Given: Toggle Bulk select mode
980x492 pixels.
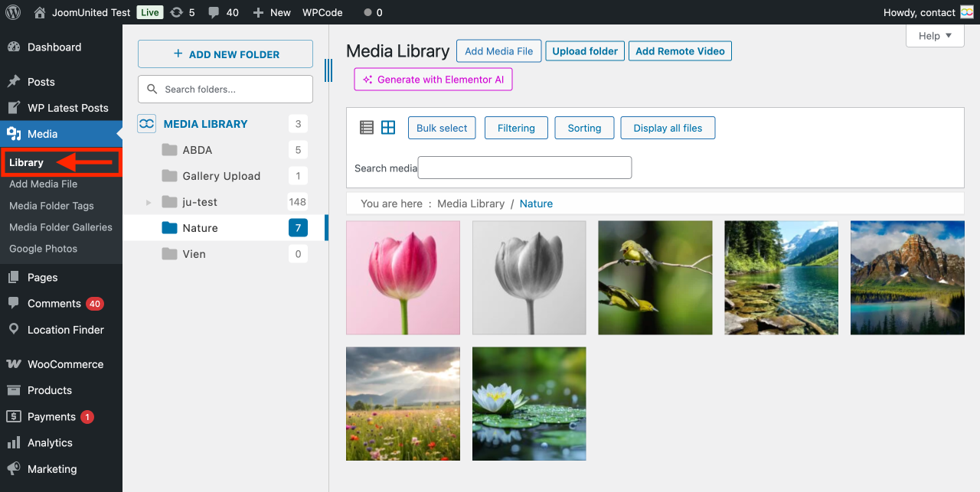Looking at the screenshot, I should click(442, 128).
